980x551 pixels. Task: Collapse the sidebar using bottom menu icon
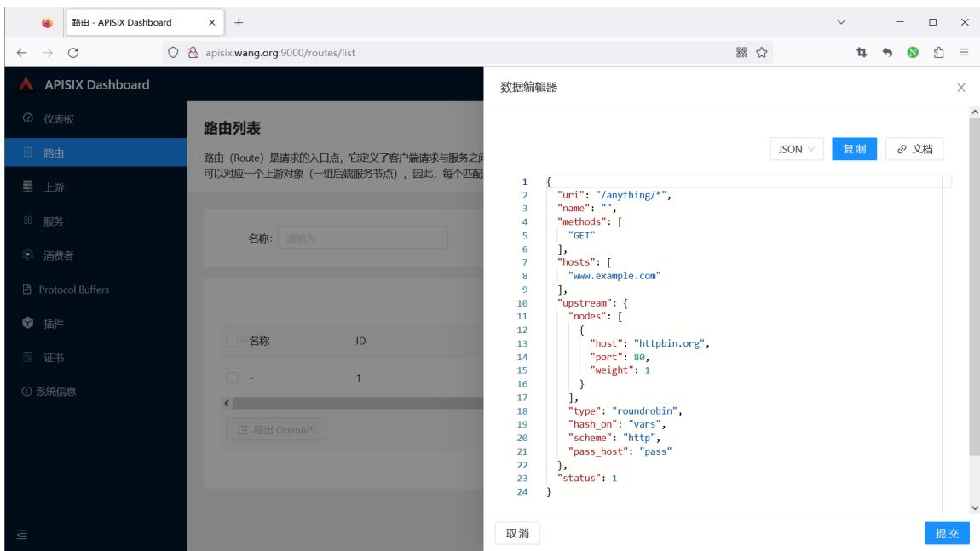click(x=22, y=535)
